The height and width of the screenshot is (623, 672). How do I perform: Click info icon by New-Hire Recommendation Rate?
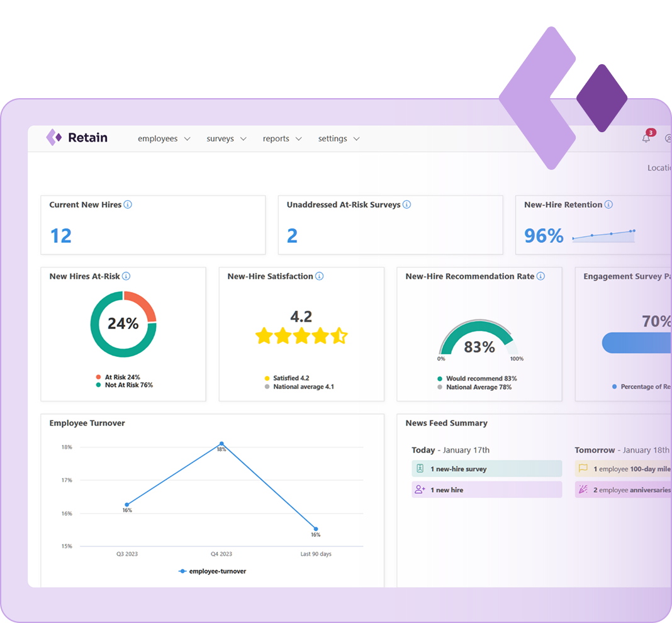point(540,276)
